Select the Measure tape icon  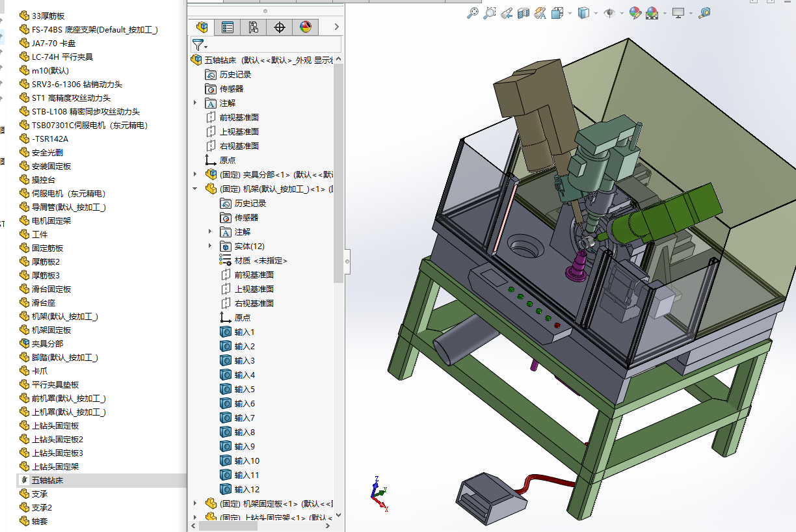704,13
